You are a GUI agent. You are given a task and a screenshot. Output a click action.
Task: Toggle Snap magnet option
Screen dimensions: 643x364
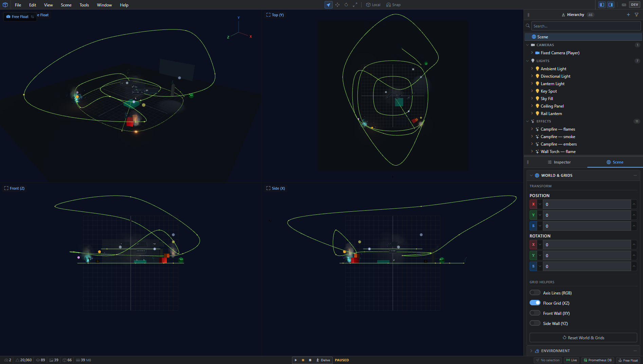coord(393,5)
